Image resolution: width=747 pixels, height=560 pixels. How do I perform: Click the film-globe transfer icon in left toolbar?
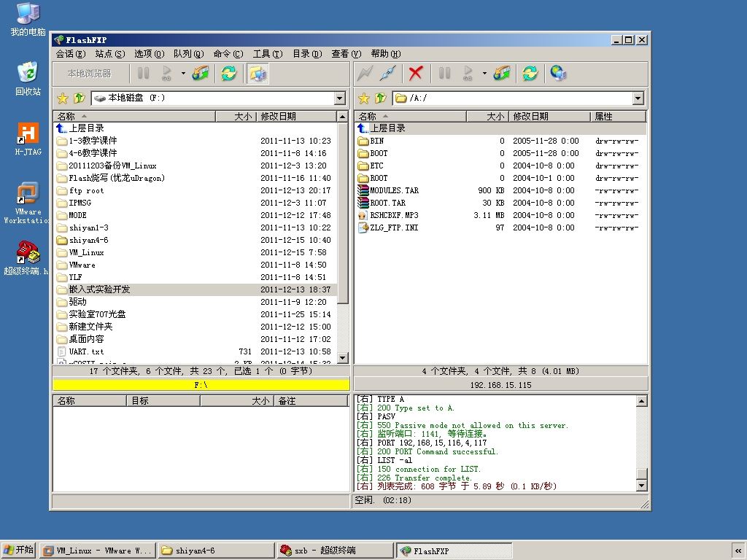[201, 73]
